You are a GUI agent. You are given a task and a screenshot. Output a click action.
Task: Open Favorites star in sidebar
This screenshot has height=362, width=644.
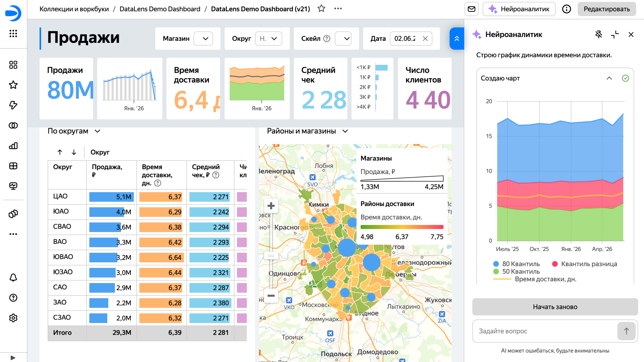[x=13, y=85]
